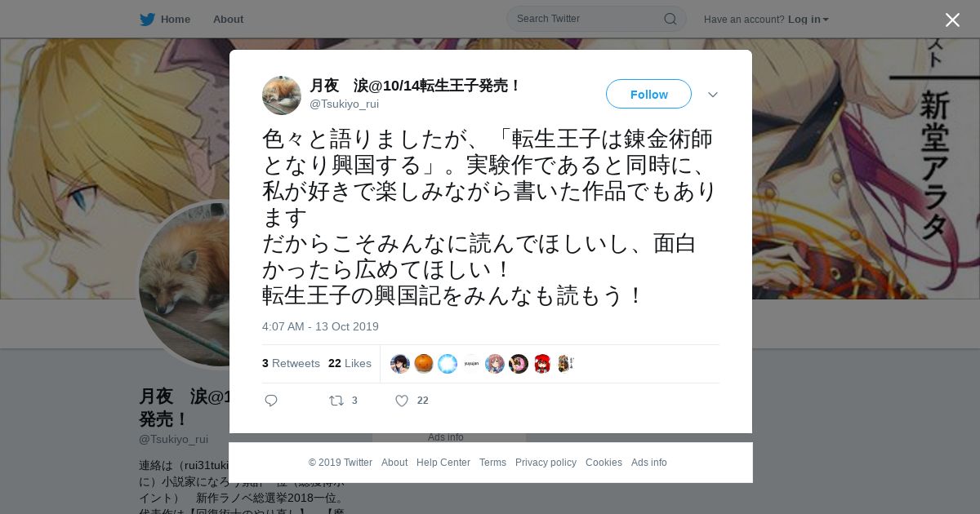980x514 pixels.
Task: Expand the tweet options chevron menu
Action: click(713, 95)
